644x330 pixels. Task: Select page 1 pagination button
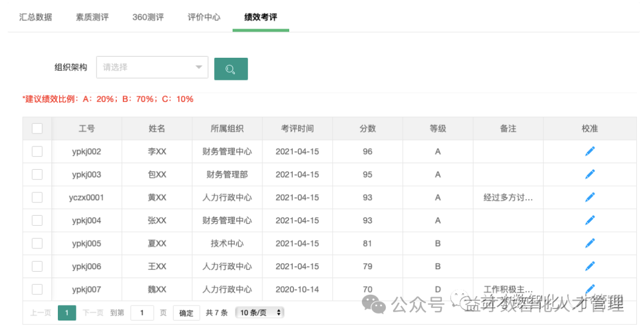click(x=67, y=313)
